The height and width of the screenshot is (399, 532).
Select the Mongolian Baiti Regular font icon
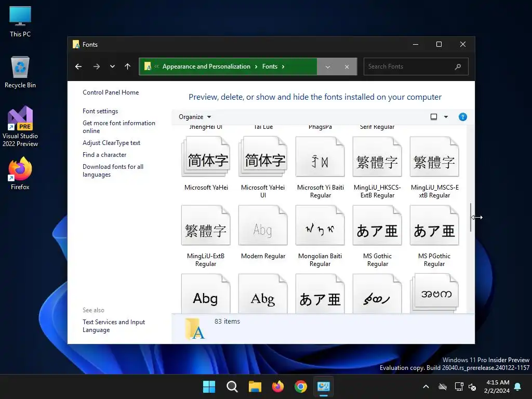(x=320, y=225)
